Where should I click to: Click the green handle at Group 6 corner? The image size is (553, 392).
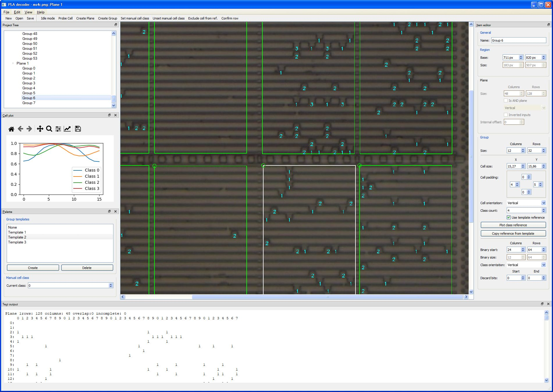(263, 165)
